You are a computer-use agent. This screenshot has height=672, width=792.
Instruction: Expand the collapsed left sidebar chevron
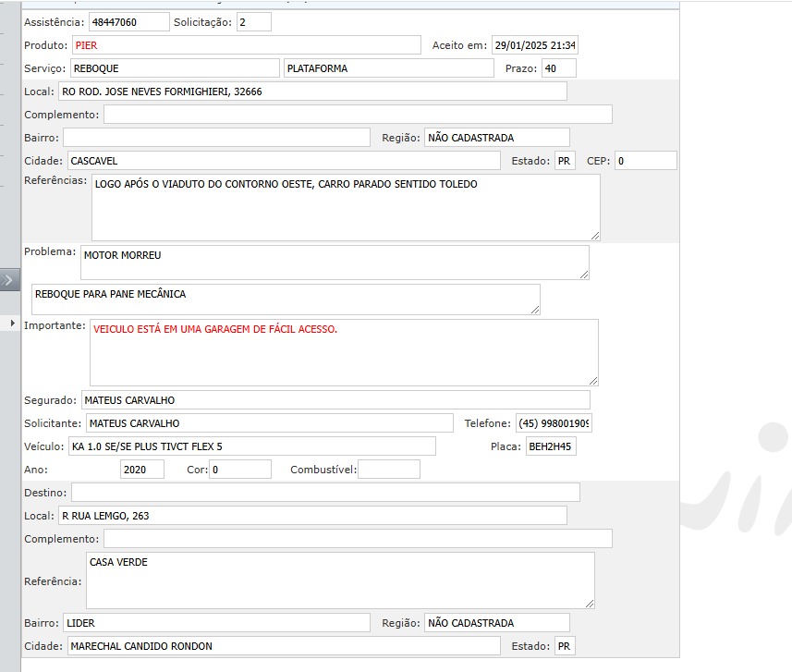(x=9, y=279)
